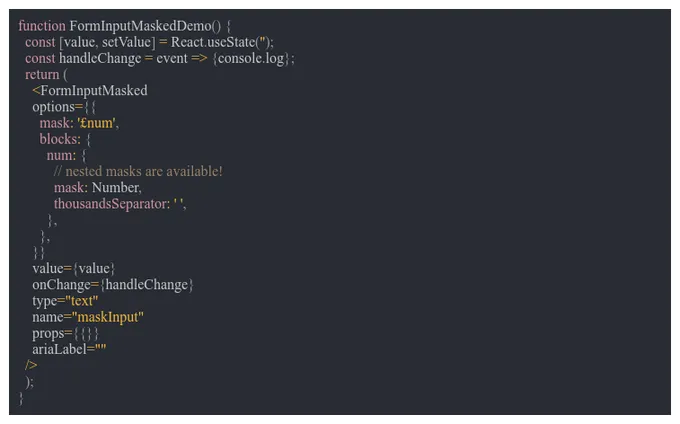Click the FormInputMasked opening tag
Image resolution: width=680 pixels, height=424 pixels.
point(90,91)
